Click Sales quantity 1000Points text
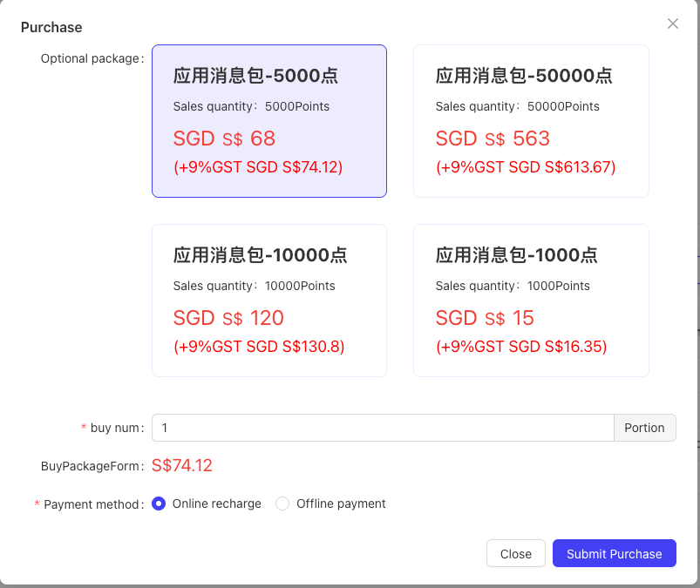 tap(513, 286)
